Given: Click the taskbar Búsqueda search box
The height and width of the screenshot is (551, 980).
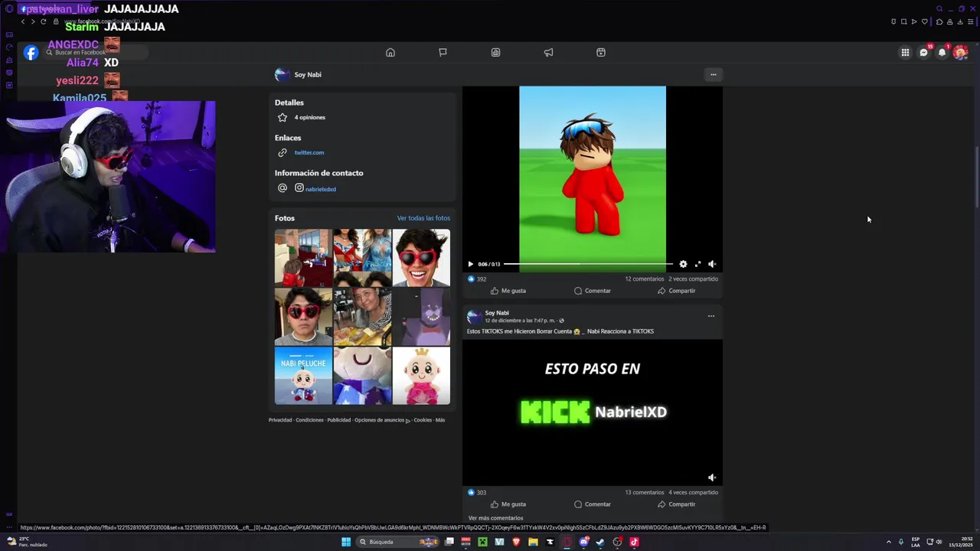Looking at the screenshot, I should 398,542.
